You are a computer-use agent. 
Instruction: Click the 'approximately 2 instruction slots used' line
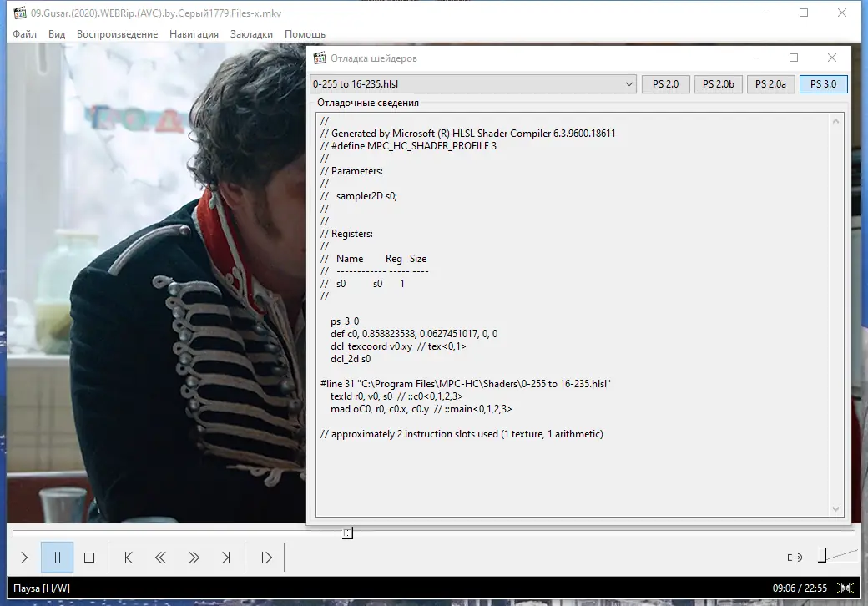click(462, 434)
